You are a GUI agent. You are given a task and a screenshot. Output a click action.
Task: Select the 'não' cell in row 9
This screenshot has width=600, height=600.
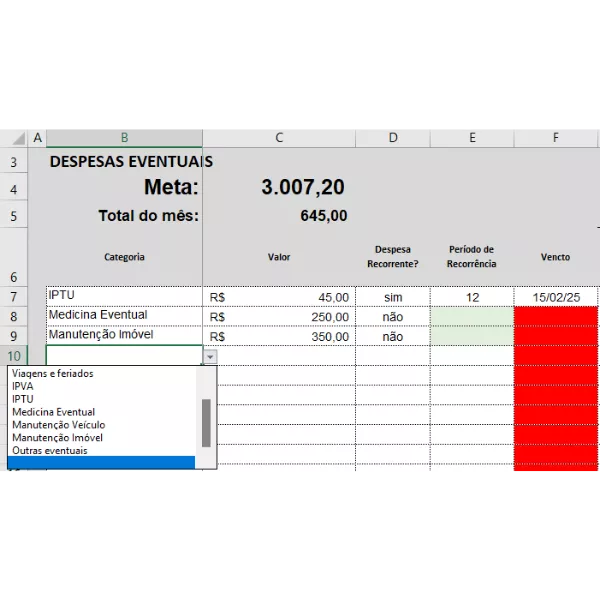coord(393,336)
